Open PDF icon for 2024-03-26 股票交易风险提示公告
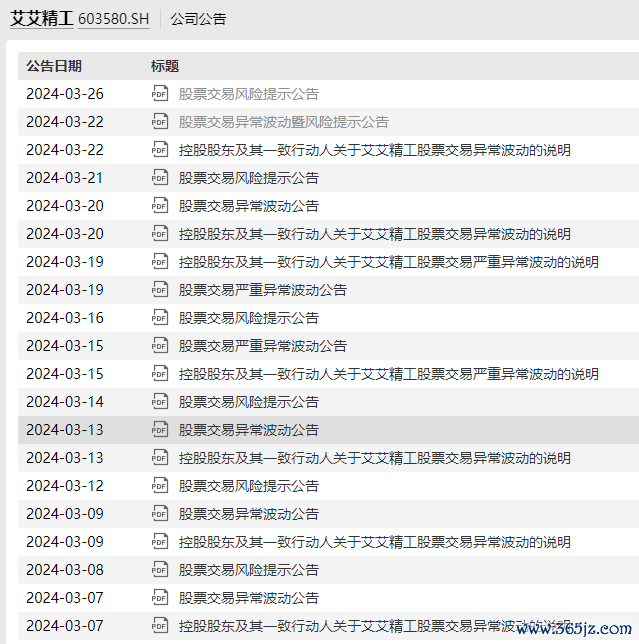The height and width of the screenshot is (644, 639). click(160, 94)
